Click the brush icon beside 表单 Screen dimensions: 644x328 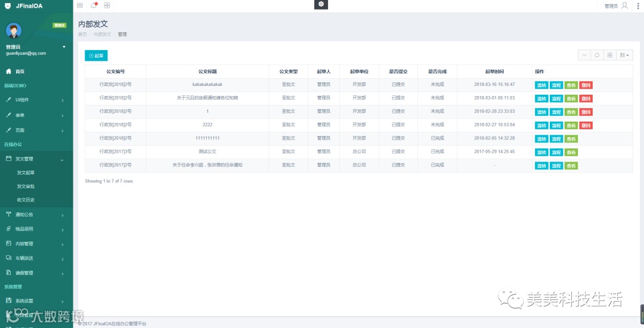coord(8,115)
